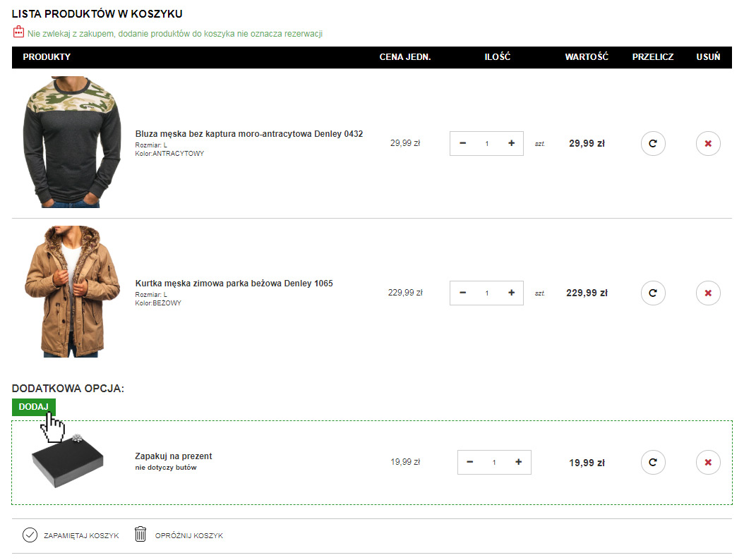Remove the Kurtka męska parka from cart

pos(708,293)
